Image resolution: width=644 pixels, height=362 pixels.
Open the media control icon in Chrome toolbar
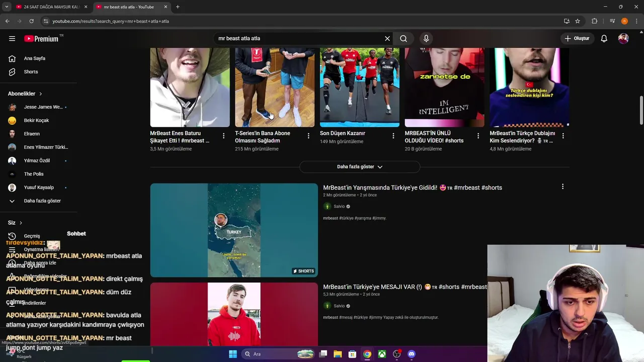(612, 21)
